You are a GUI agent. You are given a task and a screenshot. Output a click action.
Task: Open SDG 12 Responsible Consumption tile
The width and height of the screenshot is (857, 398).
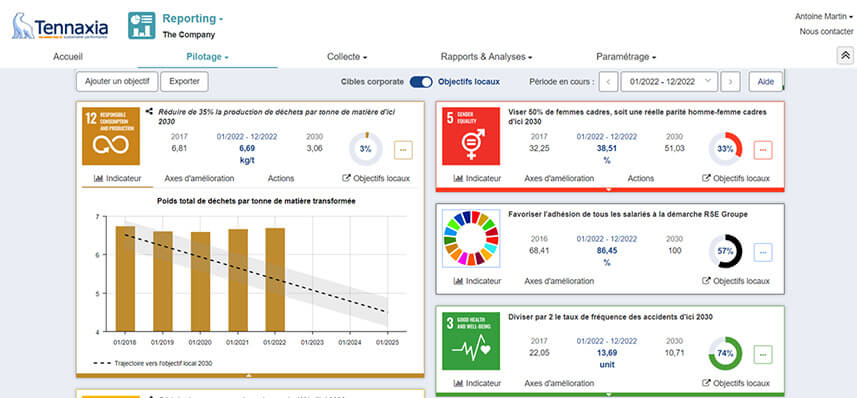coord(111,136)
